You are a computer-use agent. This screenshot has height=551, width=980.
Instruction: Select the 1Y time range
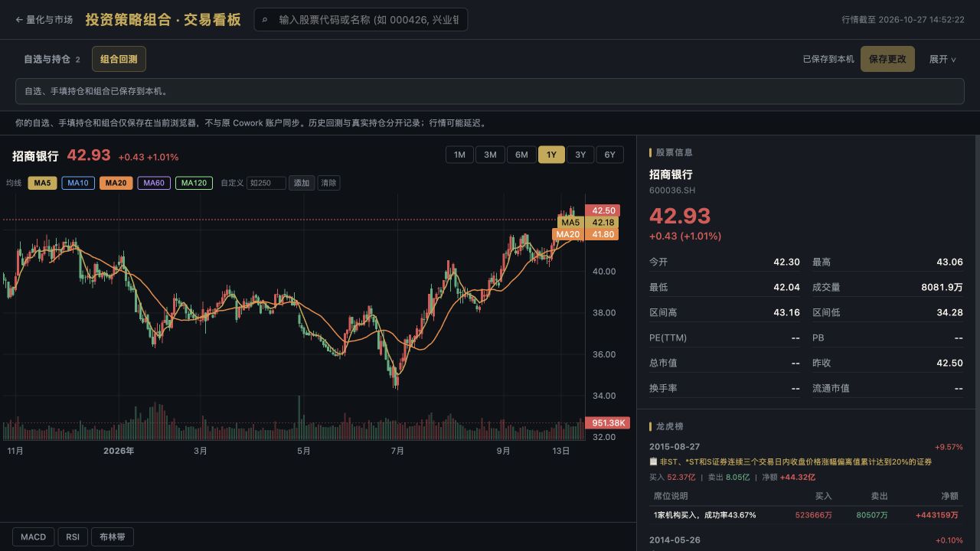[x=551, y=155]
